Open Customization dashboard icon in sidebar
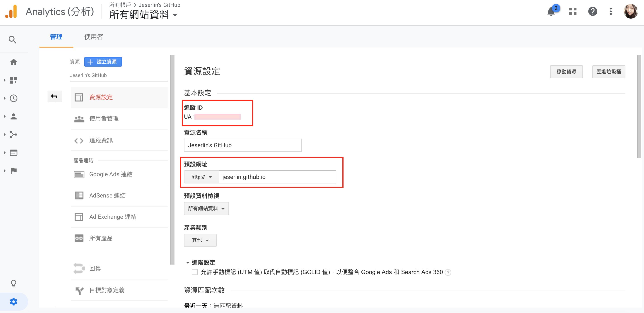Image resolution: width=644 pixels, height=313 pixels. coord(14,80)
